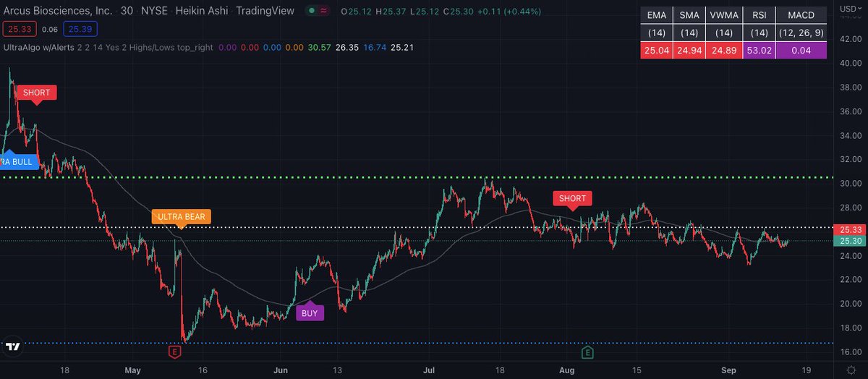Screen dimensions: 868x379
Task: Click the pink wavy data-mode icon
Action: 323,12
